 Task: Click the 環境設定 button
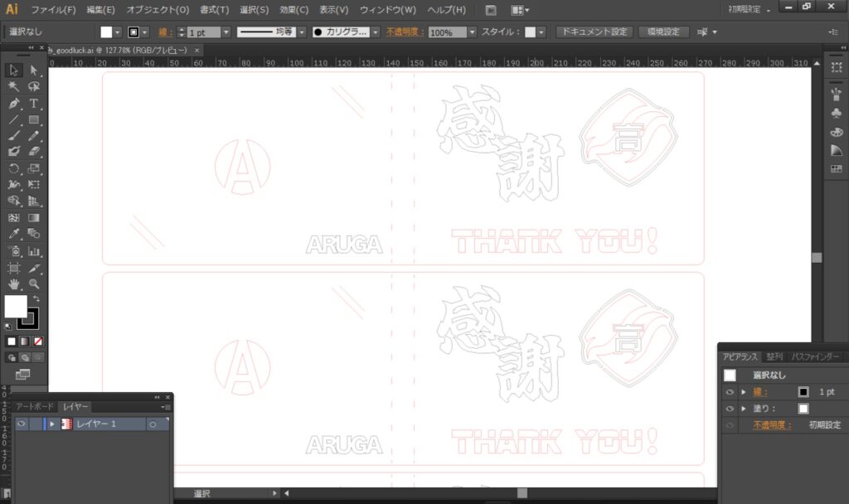point(662,32)
